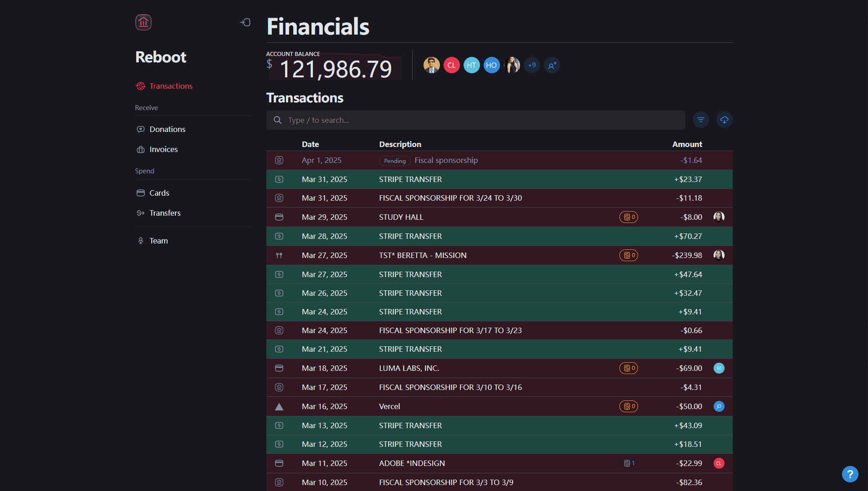Open the Cards page
Image resolution: width=868 pixels, height=491 pixels.
click(x=159, y=193)
